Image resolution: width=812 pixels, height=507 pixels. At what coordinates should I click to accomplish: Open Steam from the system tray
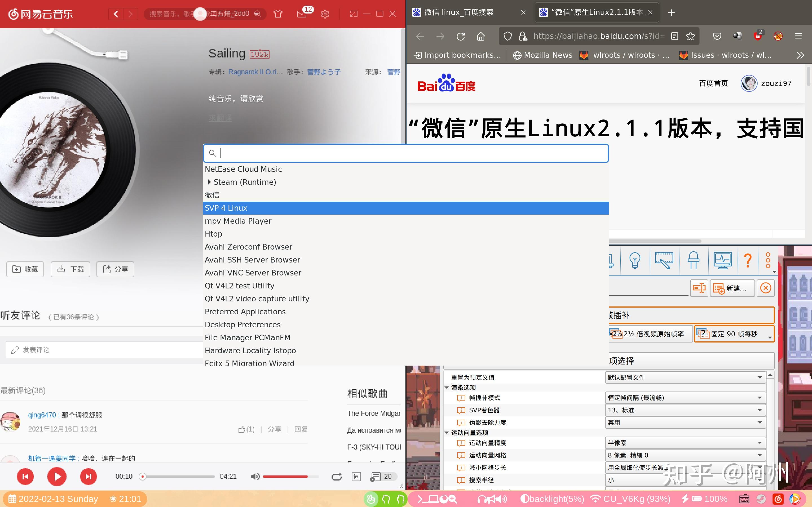pyautogui.click(x=762, y=499)
